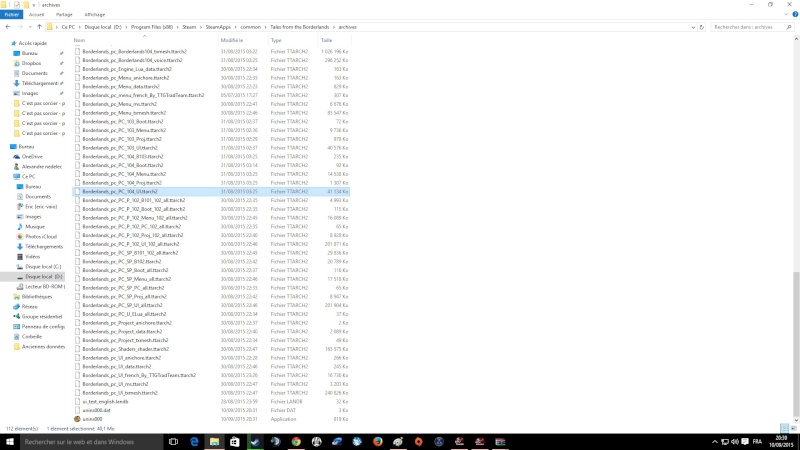Image resolution: width=800 pixels, height=450 pixels.
Task: Select 'Alexandre nedelec' user folder
Action: click(x=41, y=167)
